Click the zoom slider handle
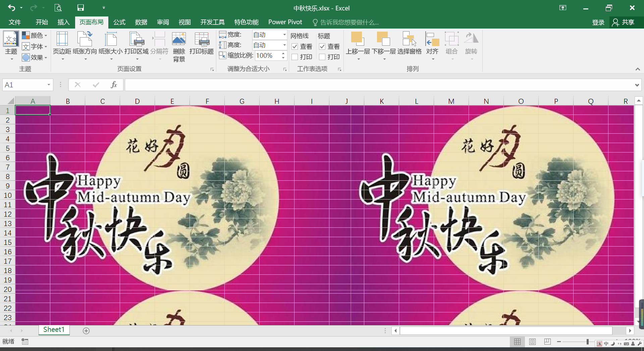This screenshot has height=351, width=644. 587,342
